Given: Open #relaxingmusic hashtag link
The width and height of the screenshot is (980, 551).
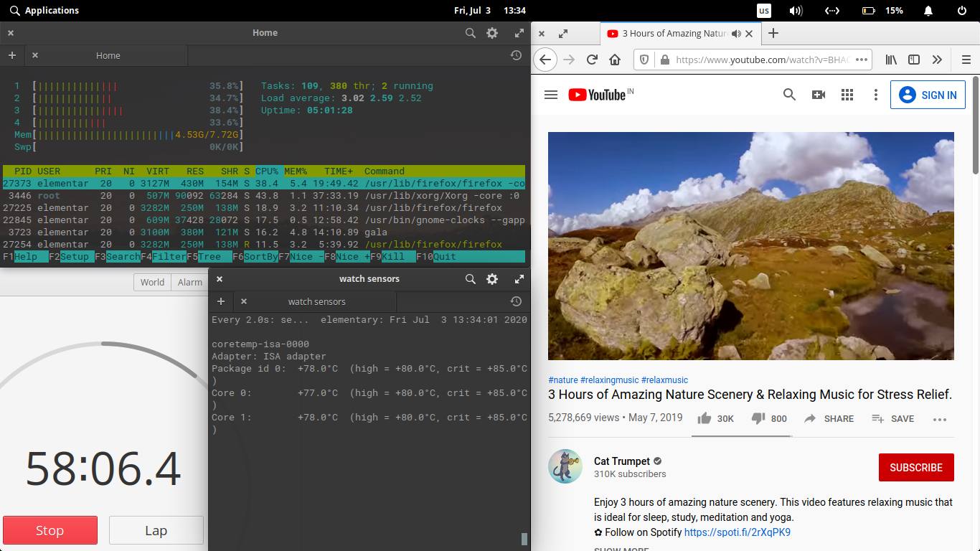Looking at the screenshot, I should coord(611,380).
